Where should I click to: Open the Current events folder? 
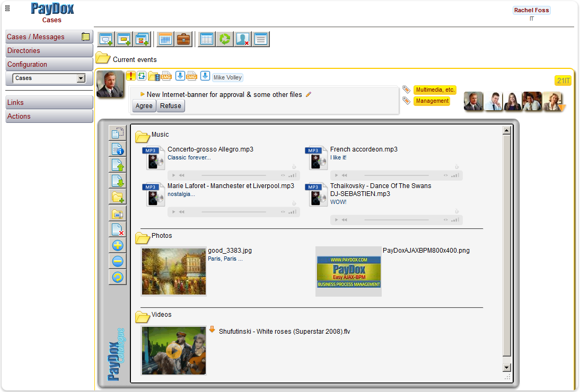point(103,58)
